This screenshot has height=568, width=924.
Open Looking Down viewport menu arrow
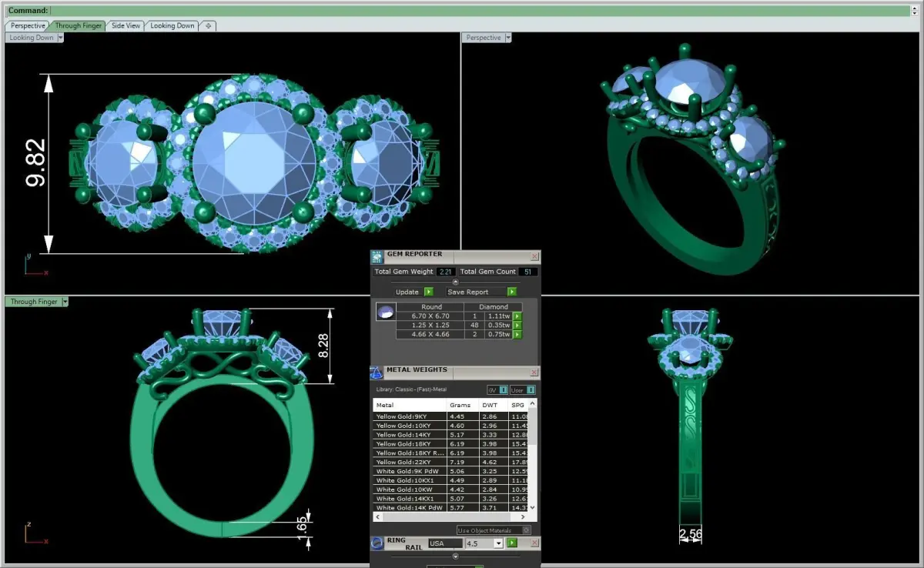[x=60, y=38]
